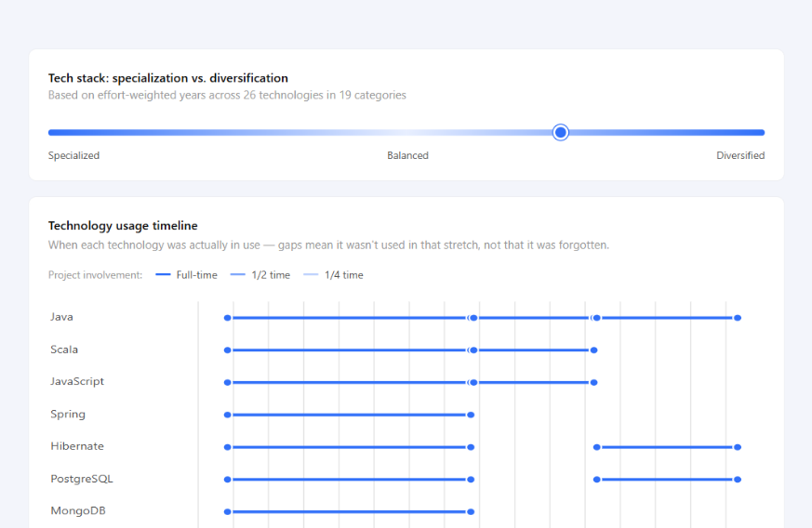Click the Diversified end label
Image resolution: width=812 pixels, height=528 pixels.
coord(740,155)
